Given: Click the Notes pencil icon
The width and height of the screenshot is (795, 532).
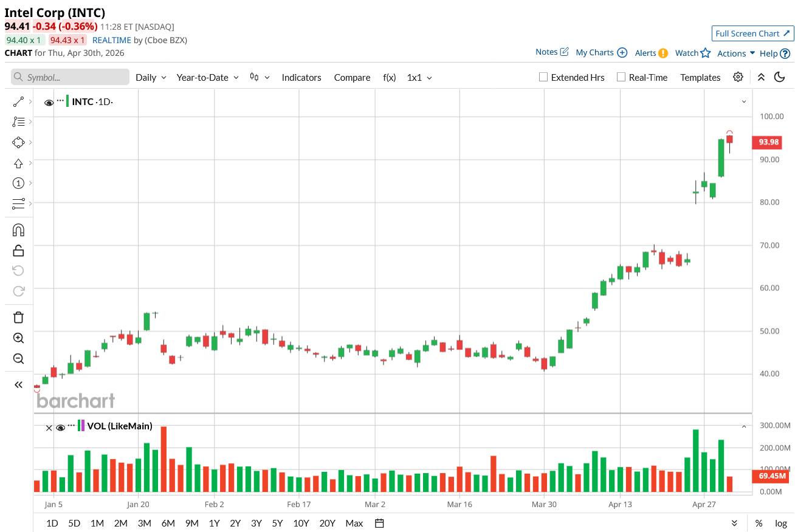Looking at the screenshot, I should coord(564,52).
